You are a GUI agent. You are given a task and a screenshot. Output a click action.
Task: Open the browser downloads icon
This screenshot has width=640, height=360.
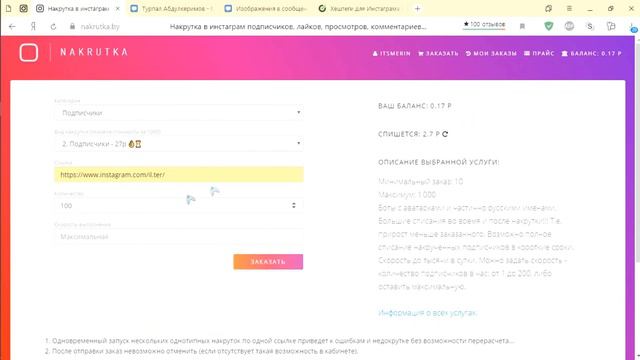633,27
